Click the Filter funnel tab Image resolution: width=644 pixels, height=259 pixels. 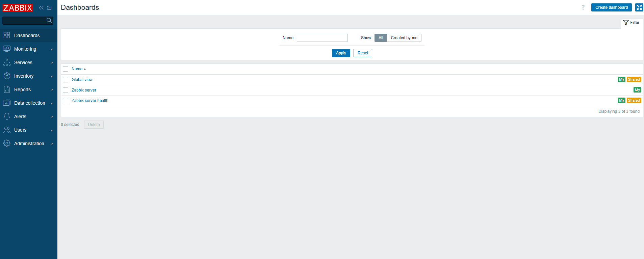[x=631, y=23]
